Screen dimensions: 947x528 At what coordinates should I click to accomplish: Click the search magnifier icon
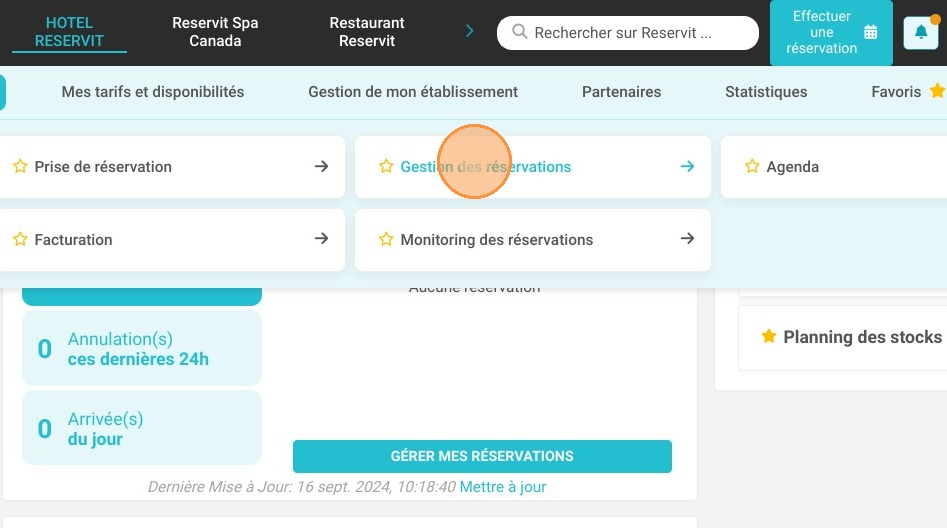[519, 31]
